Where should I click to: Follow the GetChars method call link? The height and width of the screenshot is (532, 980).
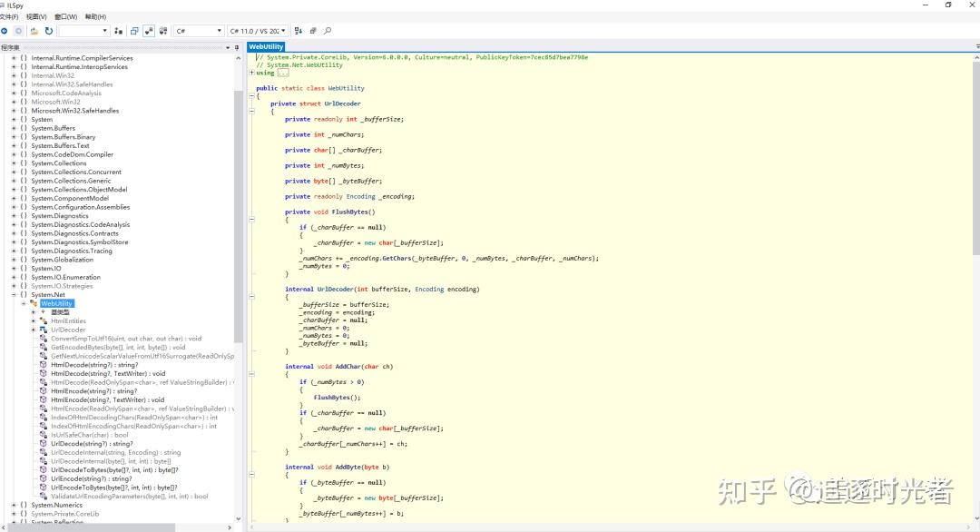397,258
